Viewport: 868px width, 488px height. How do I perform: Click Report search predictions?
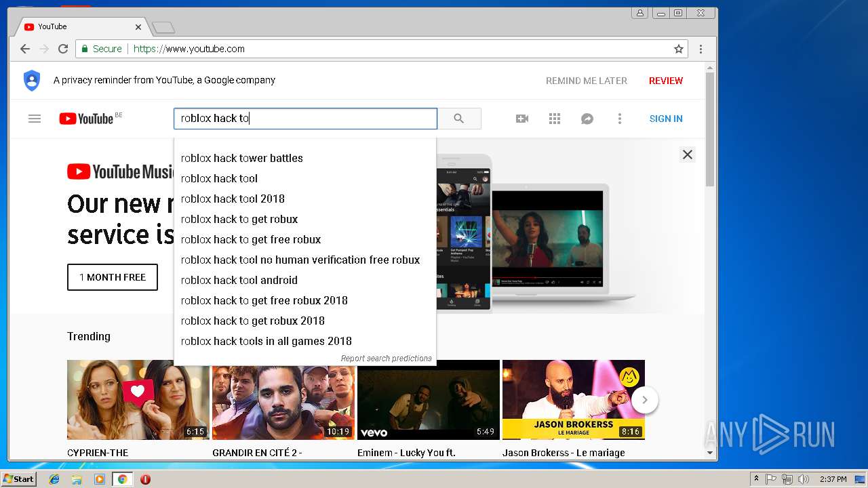pos(387,359)
